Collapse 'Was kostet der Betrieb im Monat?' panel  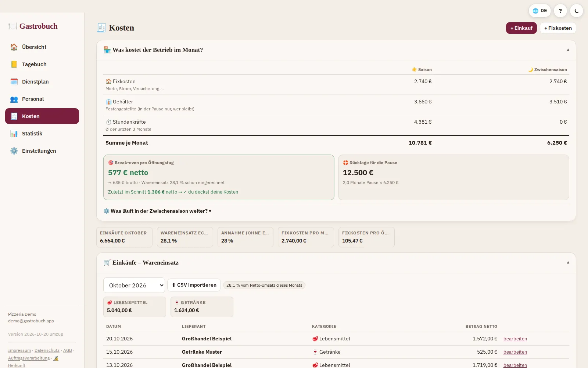tap(568, 50)
